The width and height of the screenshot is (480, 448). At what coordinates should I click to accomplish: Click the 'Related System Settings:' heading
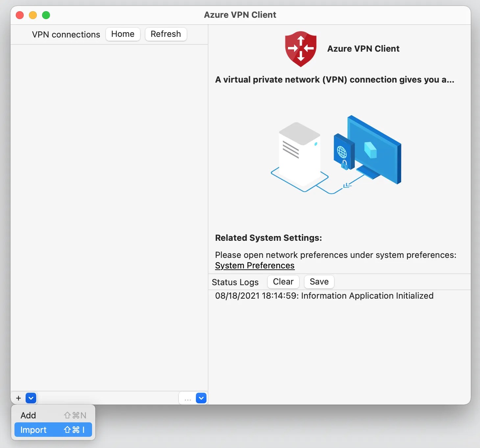[269, 238]
